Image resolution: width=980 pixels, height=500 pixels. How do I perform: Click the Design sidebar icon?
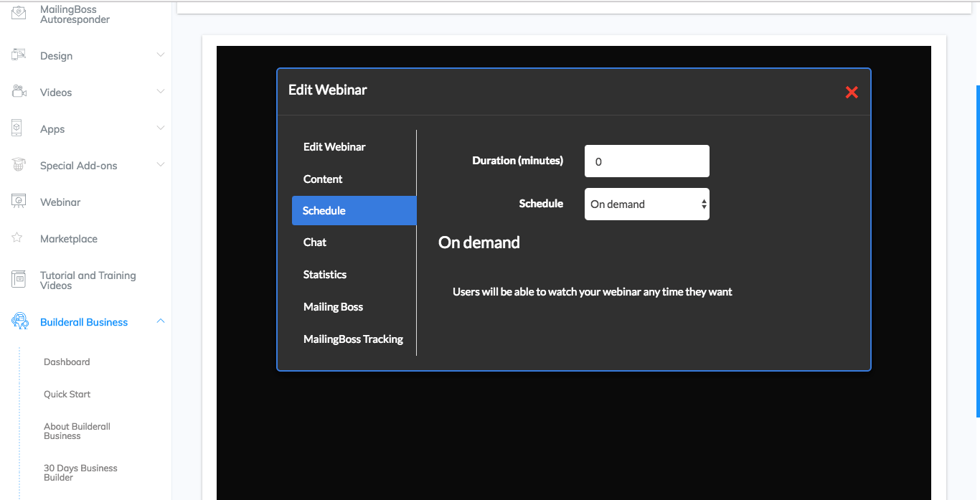click(19, 55)
